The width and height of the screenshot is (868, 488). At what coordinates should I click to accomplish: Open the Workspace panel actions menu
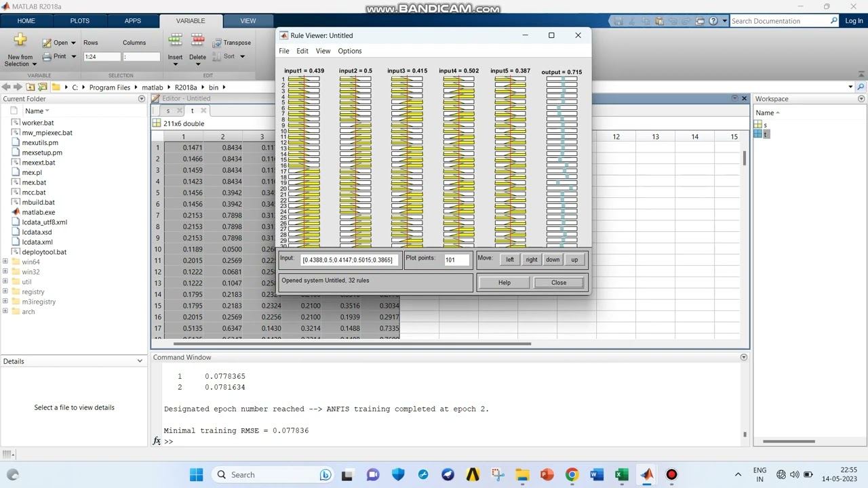click(x=861, y=99)
